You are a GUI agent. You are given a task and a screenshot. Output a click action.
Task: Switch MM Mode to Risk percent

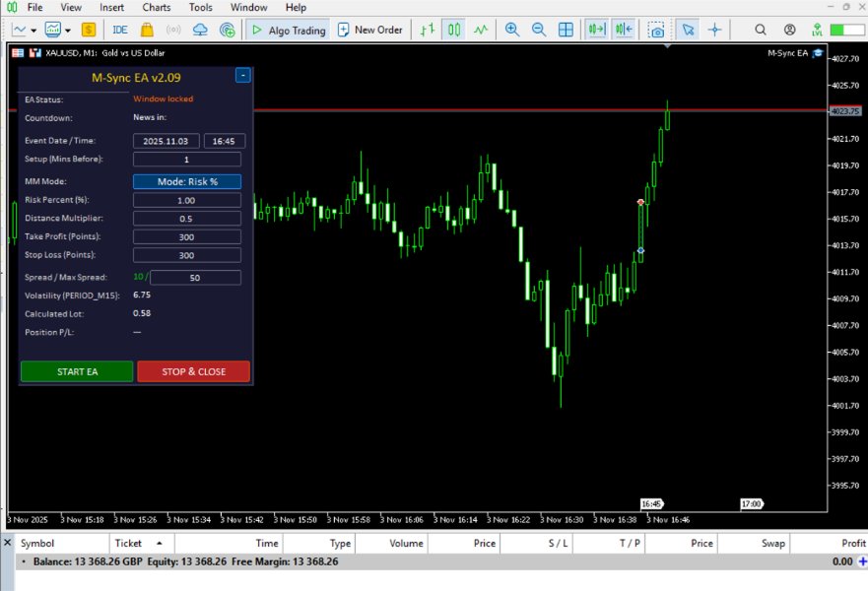pyautogui.click(x=186, y=181)
